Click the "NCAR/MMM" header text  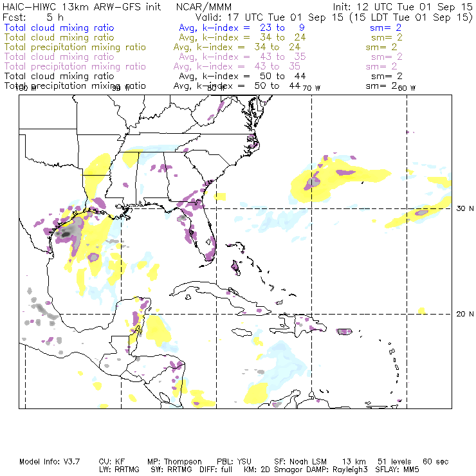click(204, 6)
